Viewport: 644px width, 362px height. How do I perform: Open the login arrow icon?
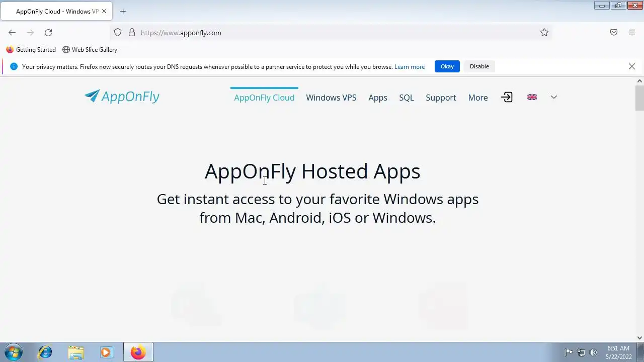click(507, 98)
